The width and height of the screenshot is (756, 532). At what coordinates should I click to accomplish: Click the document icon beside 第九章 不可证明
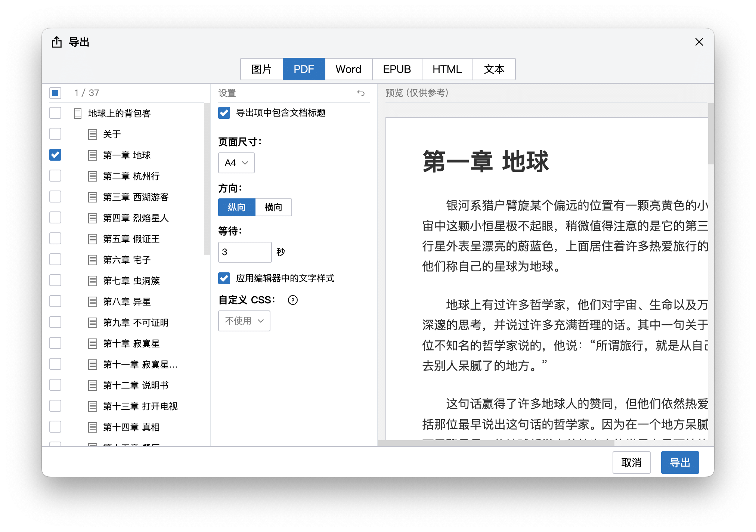click(x=93, y=322)
